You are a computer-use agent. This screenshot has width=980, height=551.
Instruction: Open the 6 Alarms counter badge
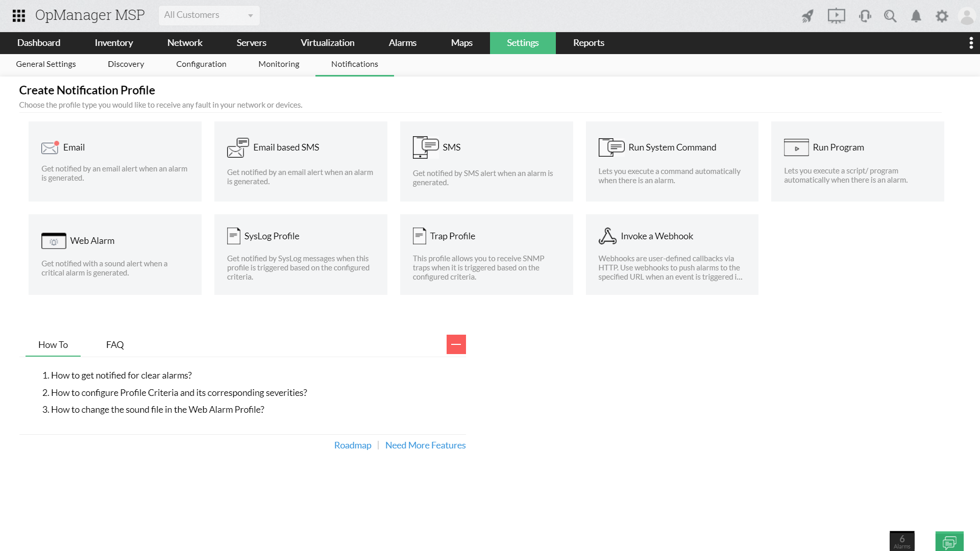pyautogui.click(x=902, y=541)
